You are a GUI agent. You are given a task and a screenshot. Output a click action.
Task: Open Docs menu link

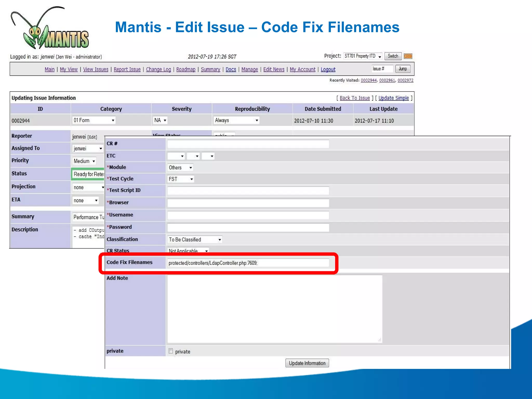click(231, 69)
